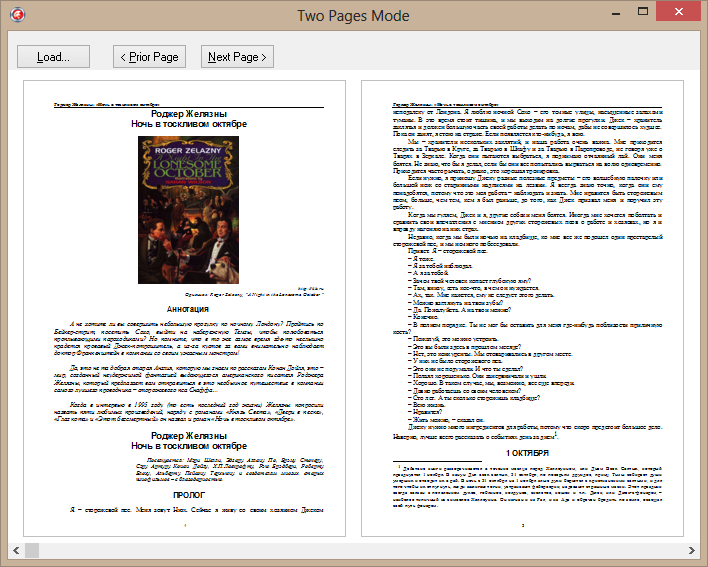This screenshot has height=567, width=708.
Task: Minimize the Two Pages Mode window
Action: 616,13
